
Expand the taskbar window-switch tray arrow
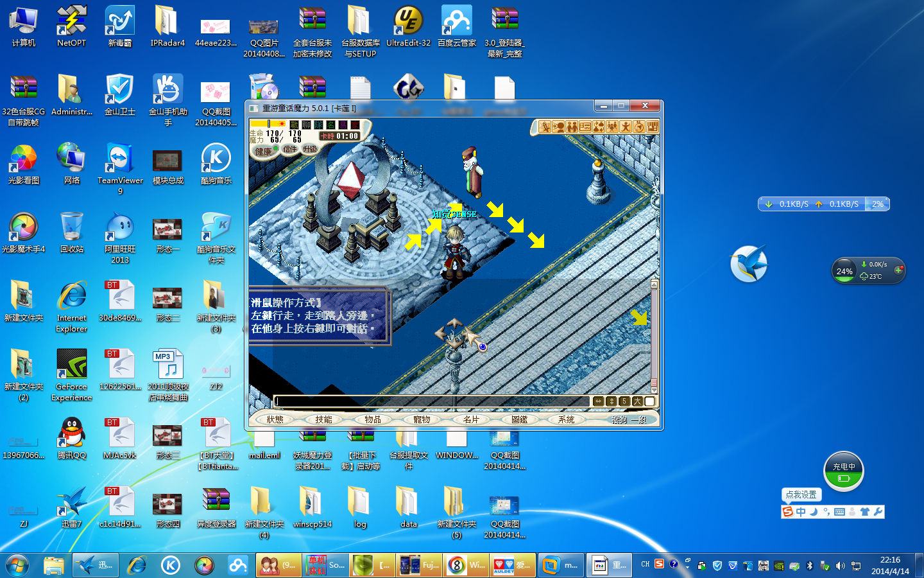[687, 565]
